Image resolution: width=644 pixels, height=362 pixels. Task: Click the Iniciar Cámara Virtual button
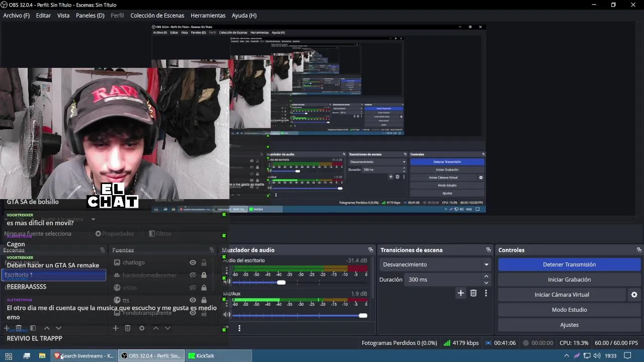point(561,295)
